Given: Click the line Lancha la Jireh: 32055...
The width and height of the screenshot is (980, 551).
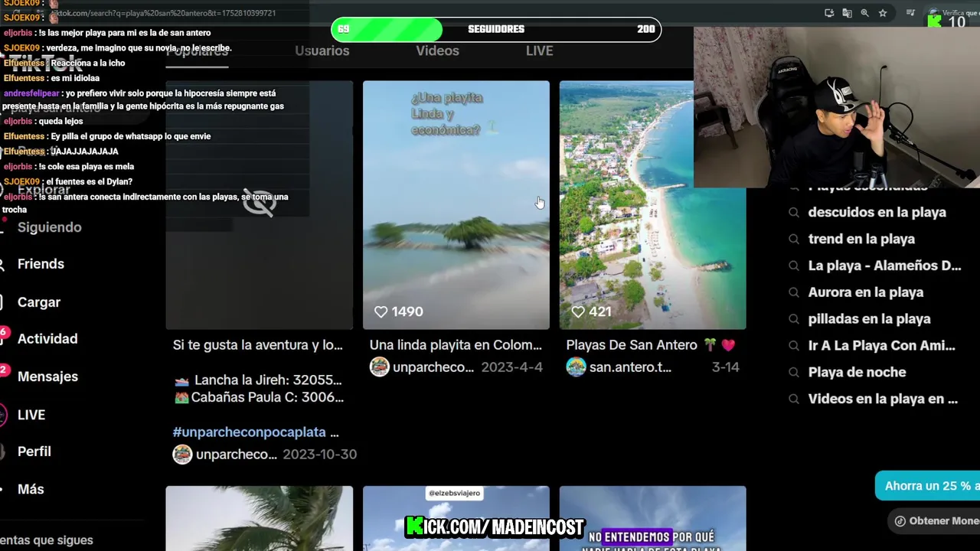Looking at the screenshot, I should [258, 380].
